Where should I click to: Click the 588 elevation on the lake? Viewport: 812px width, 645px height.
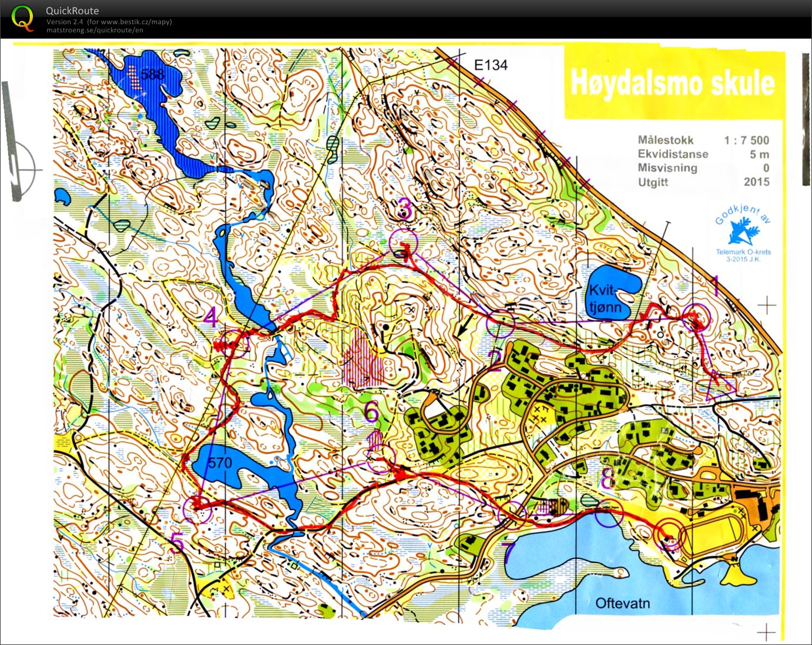153,75
